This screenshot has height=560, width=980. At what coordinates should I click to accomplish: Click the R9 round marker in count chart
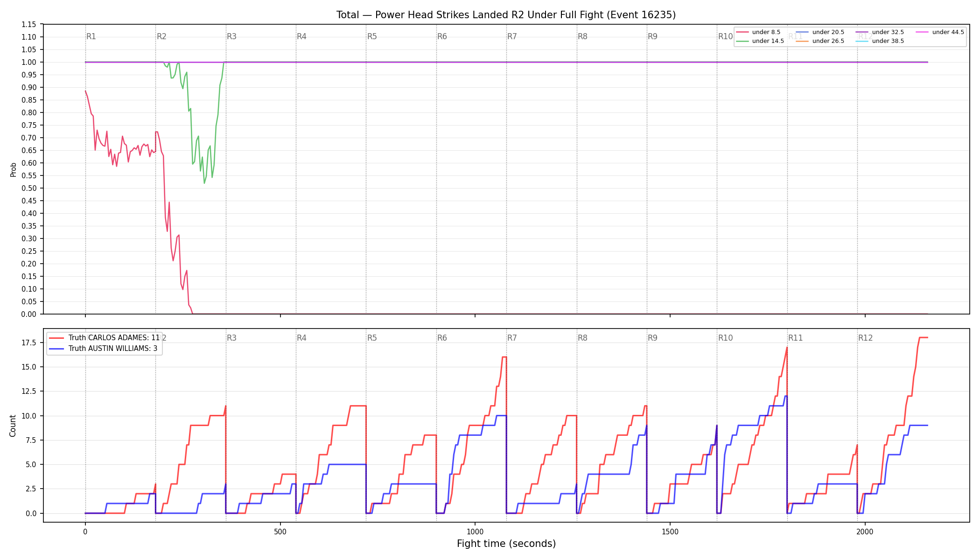652,338
